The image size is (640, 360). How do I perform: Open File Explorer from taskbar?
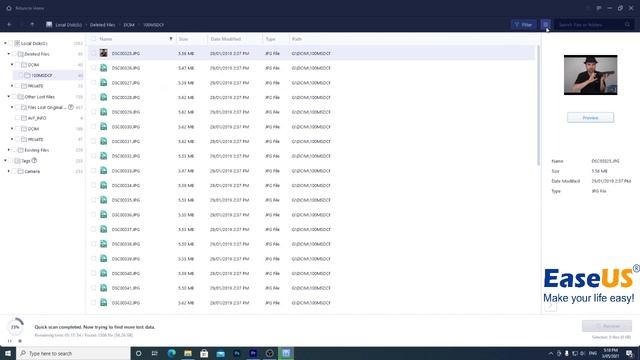(188, 353)
